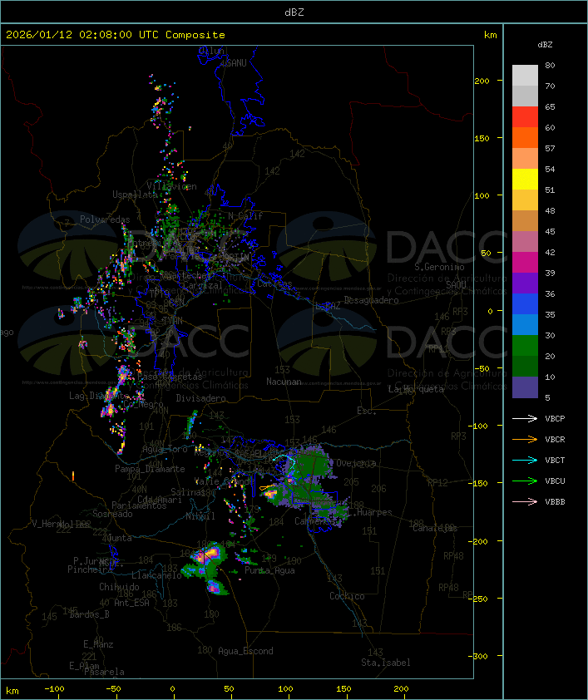Click the Agua_Escond place label
Screen dimensions: 588x700
pos(245,651)
